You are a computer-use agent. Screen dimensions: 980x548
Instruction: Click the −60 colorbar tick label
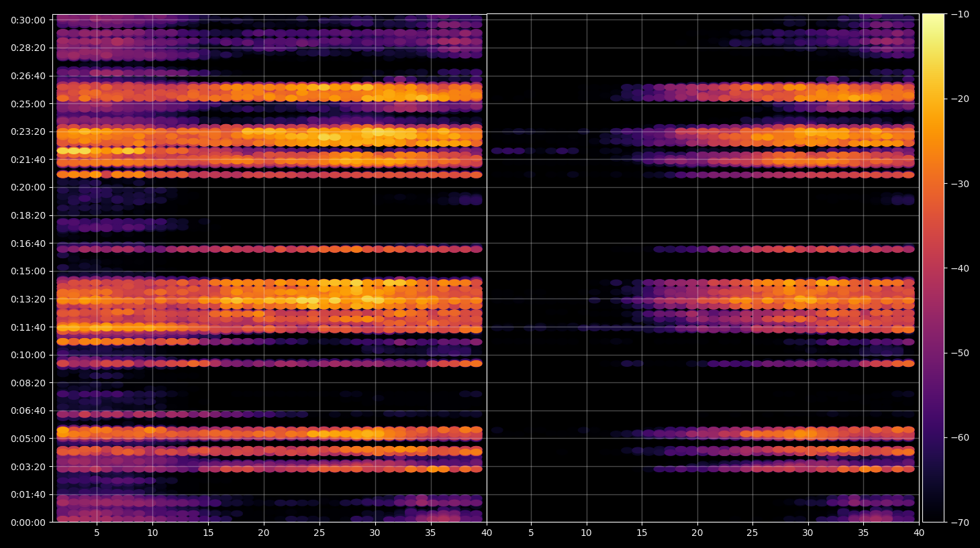[x=960, y=437]
